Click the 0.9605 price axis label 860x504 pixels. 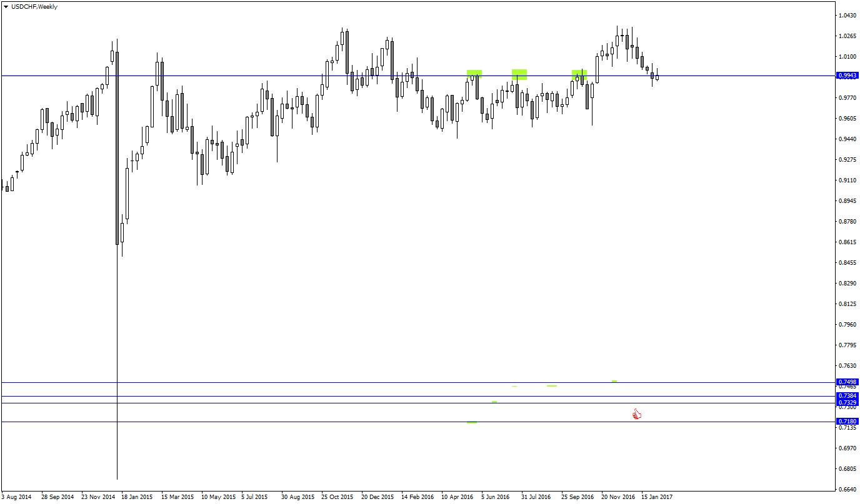[848, 118]
